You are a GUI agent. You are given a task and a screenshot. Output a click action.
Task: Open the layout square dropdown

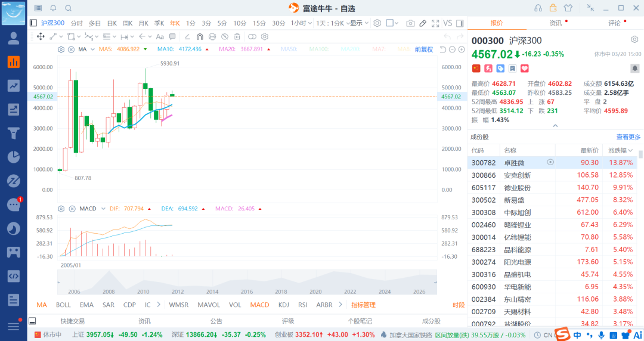392,23
